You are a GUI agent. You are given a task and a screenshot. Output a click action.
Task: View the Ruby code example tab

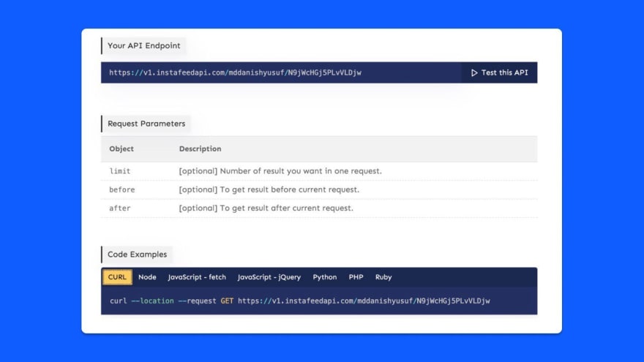383,277
